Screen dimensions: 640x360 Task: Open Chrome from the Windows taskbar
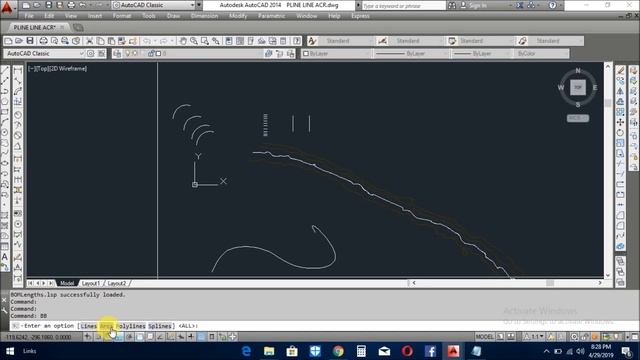pos(338,351)
